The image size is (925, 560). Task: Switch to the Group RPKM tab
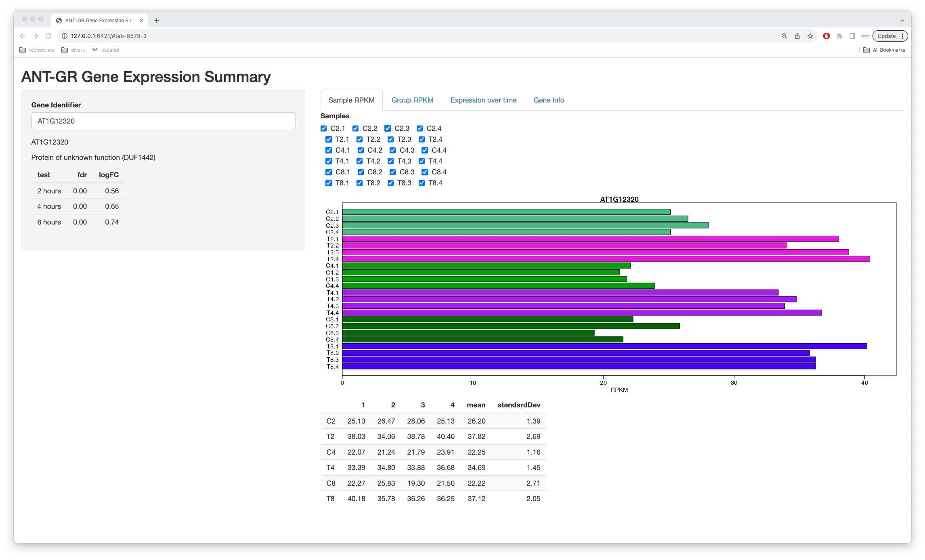pos(412,100)
